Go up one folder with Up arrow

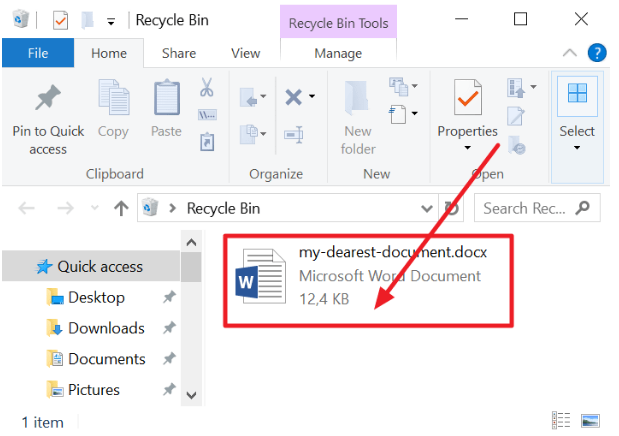pos(121,208)
